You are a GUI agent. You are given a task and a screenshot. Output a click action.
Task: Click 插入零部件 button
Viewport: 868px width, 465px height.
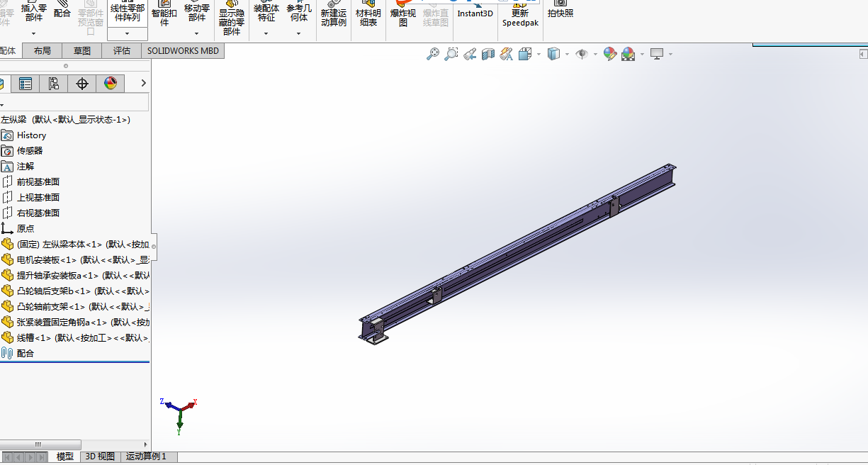click(x=33, y=11)
